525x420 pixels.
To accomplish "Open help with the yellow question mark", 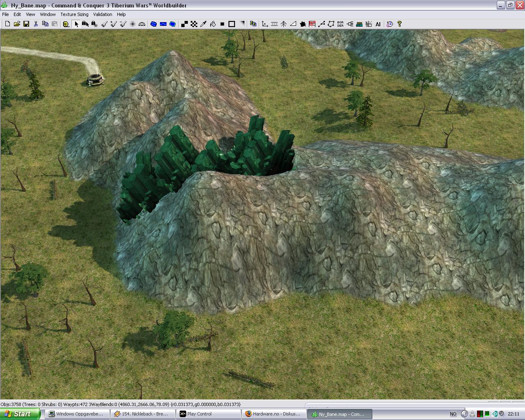I will [x=399, y=24].
